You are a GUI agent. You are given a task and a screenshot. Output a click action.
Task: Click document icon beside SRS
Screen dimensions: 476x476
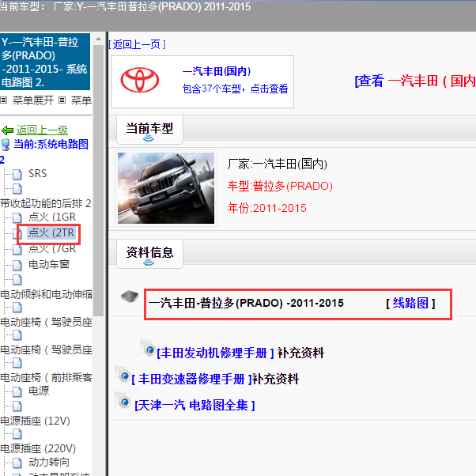pos(17,174)
